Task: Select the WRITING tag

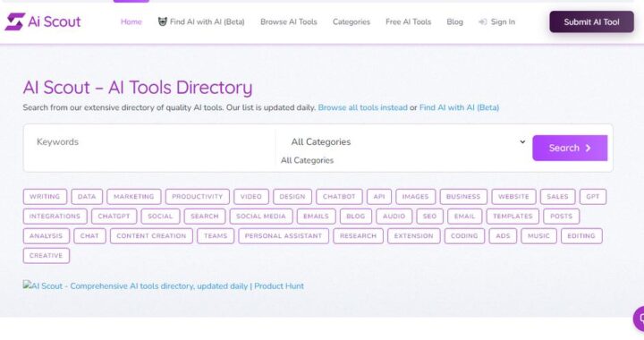Action: pos(45,197)
